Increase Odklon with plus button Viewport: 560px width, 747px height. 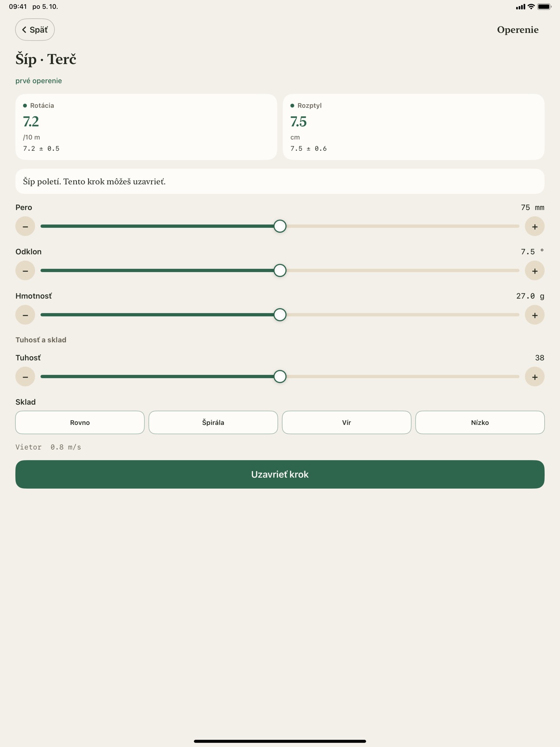pos(534,270)
